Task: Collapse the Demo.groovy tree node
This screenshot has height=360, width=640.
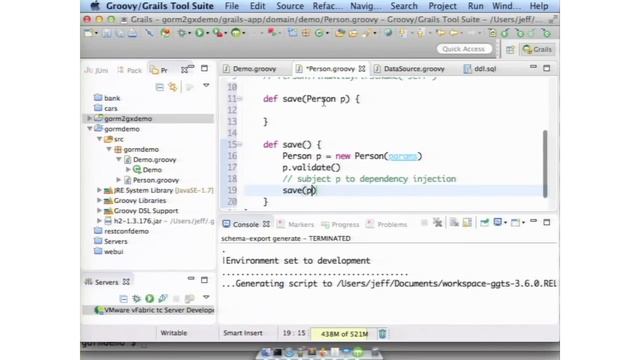Action: 119,160
